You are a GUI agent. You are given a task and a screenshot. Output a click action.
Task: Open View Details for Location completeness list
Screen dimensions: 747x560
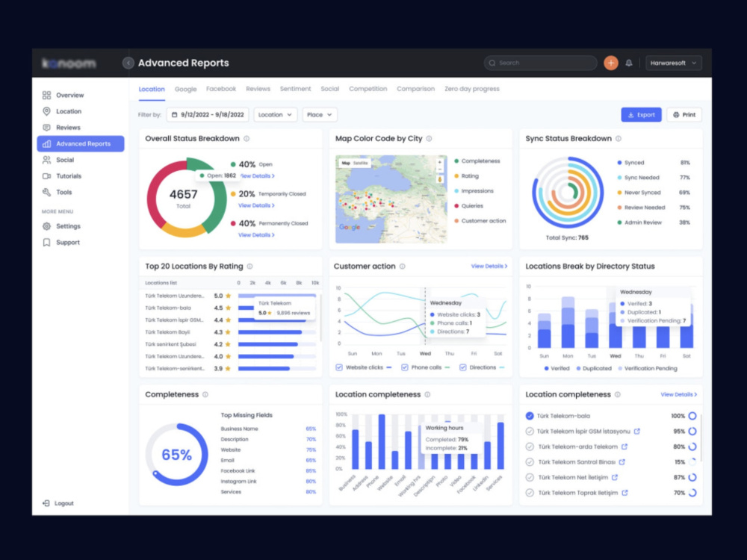pyautogui.click(x=678, y=394)
